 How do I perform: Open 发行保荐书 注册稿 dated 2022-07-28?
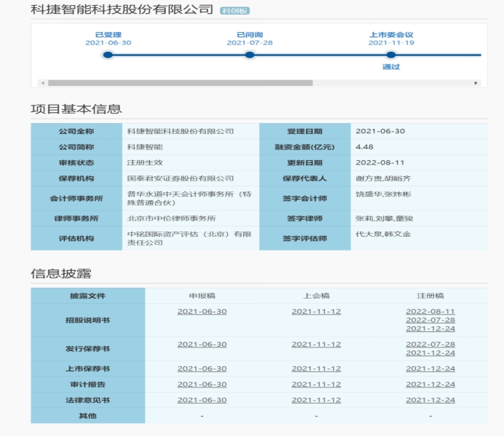tap(430, 344)
